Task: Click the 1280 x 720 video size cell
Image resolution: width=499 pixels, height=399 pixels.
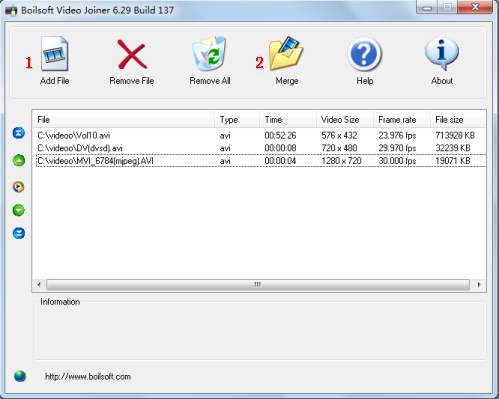Action: point(341,161)
